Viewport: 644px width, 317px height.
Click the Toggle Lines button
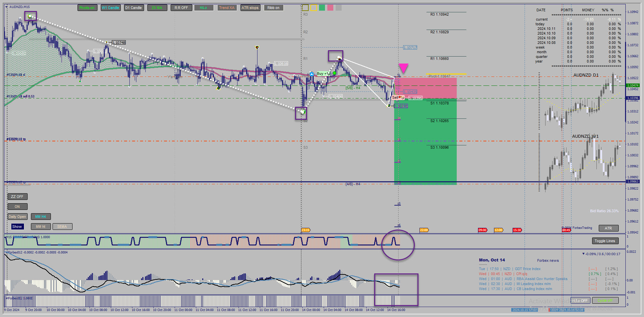[x=605, y=241]
